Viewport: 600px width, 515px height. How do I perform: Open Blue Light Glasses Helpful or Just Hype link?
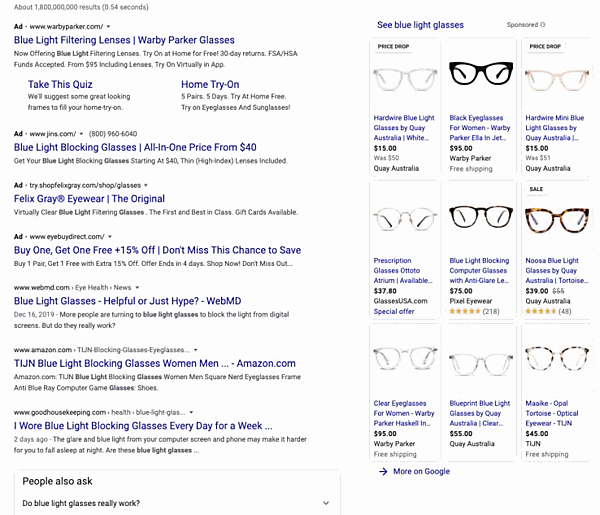pyautogui.click(x=127, y=301)
